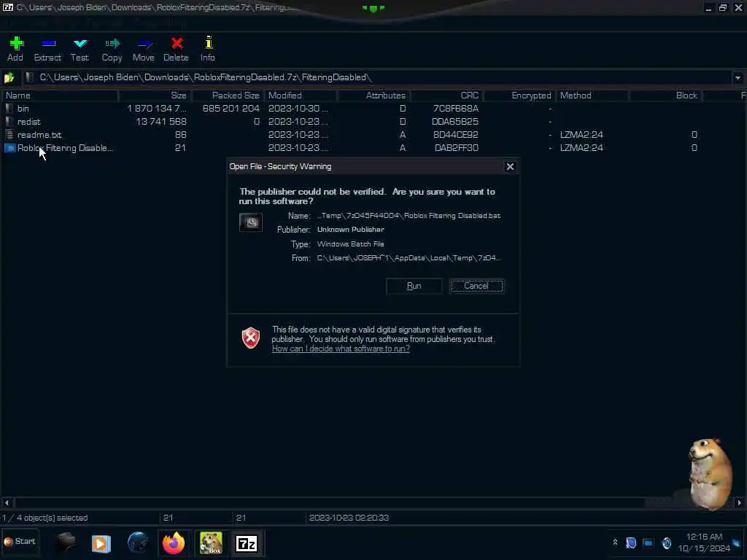
Task: Click packed size 685 201 204
Action: (231, 109)
